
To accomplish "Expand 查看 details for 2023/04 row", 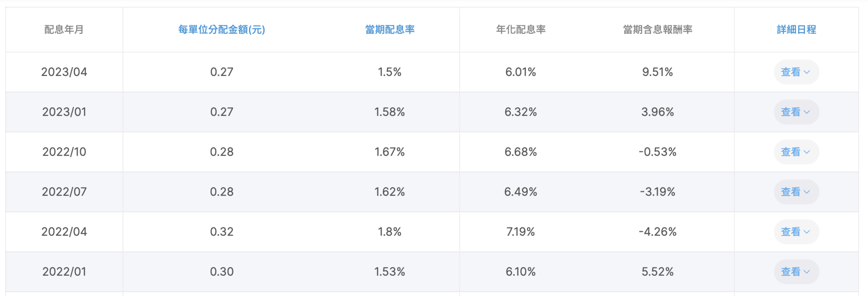I will click(796, 72).
